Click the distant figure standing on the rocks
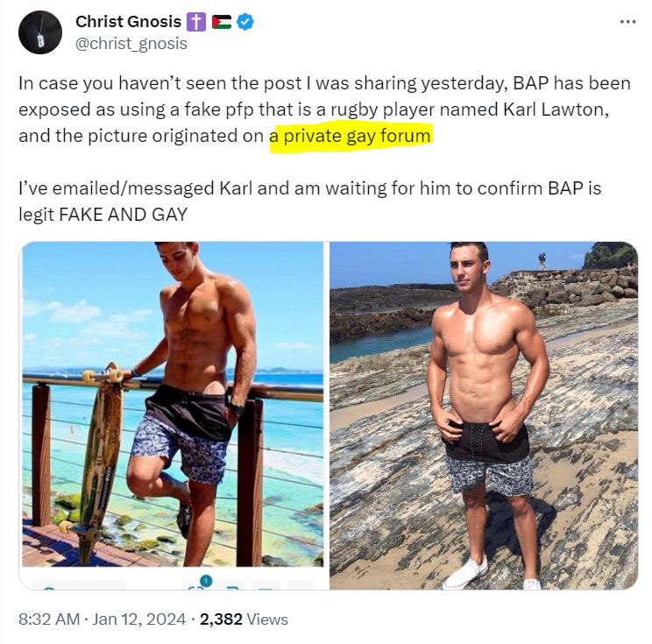The height and width of the screenshot is (644, 652). point(542,260)
